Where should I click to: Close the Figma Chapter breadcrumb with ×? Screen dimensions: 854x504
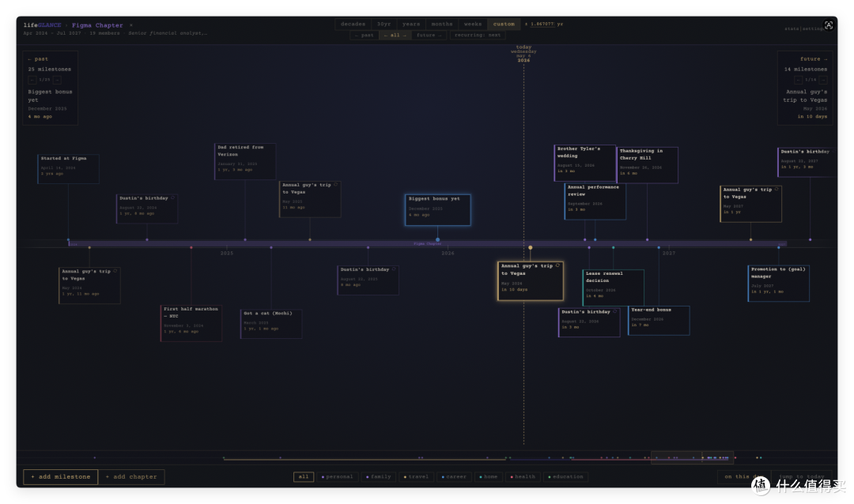130,25
